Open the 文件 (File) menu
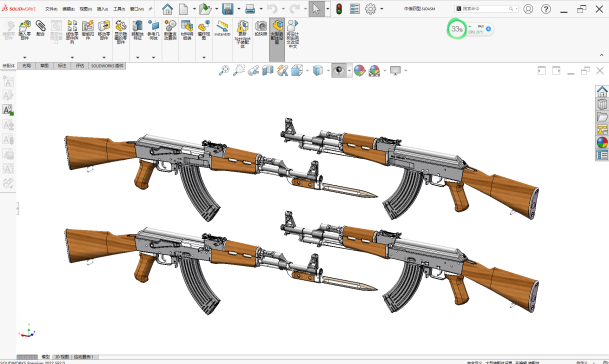This screenshot has width=609, height=364. pyautogui.click(x=51, y=9)
